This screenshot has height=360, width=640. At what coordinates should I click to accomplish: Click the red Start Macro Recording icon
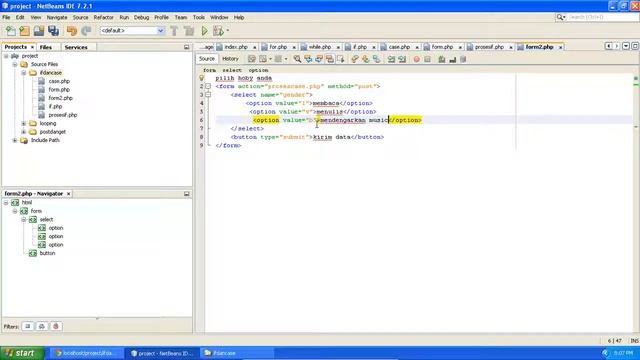[x=416, y=59]
